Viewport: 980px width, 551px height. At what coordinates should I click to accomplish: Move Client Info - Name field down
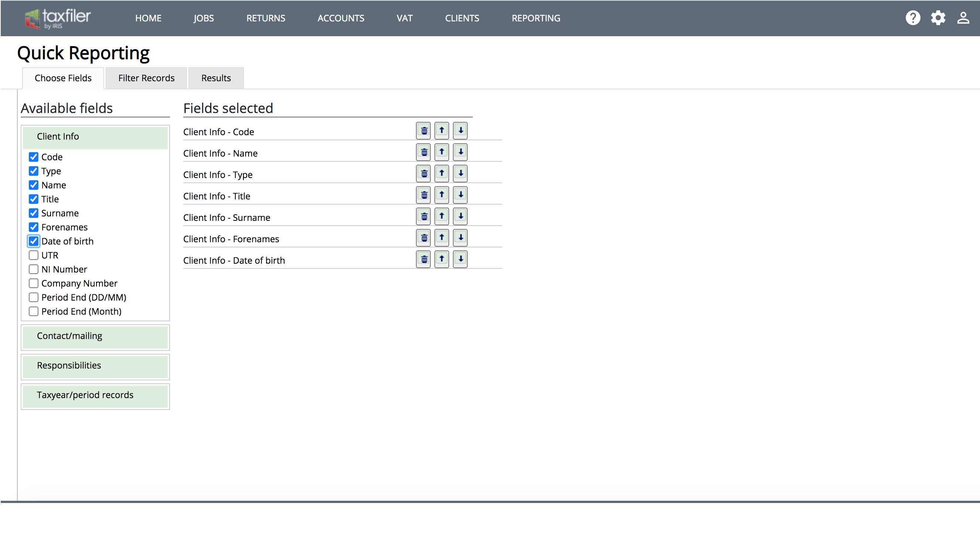(x=460, y=152)
